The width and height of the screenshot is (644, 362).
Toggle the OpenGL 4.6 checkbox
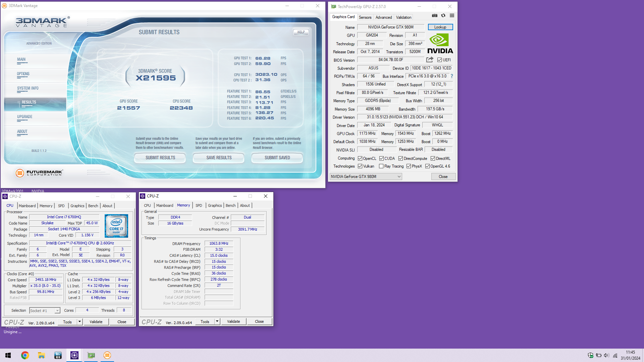coord(427,166)
